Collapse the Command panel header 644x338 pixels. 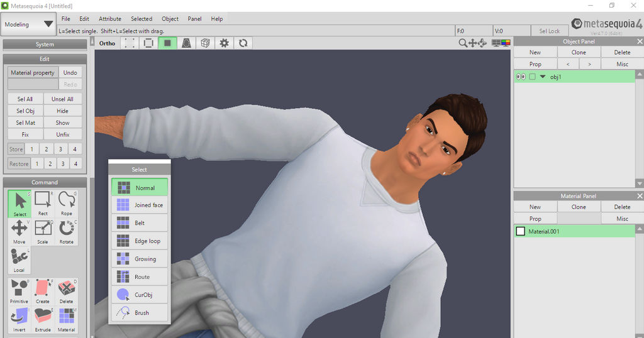pyautogui.click(x=45, y=182)
